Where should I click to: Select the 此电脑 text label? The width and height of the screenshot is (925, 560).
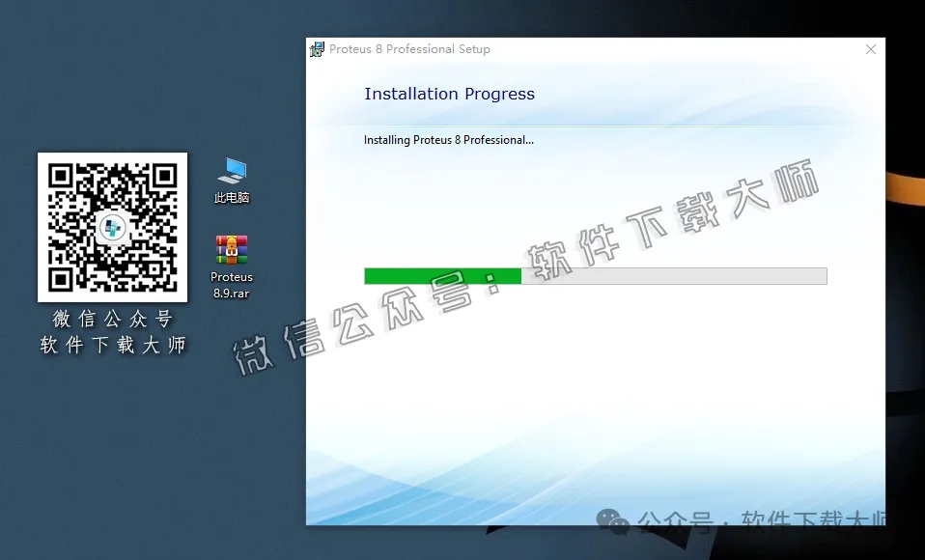point(232,198)
